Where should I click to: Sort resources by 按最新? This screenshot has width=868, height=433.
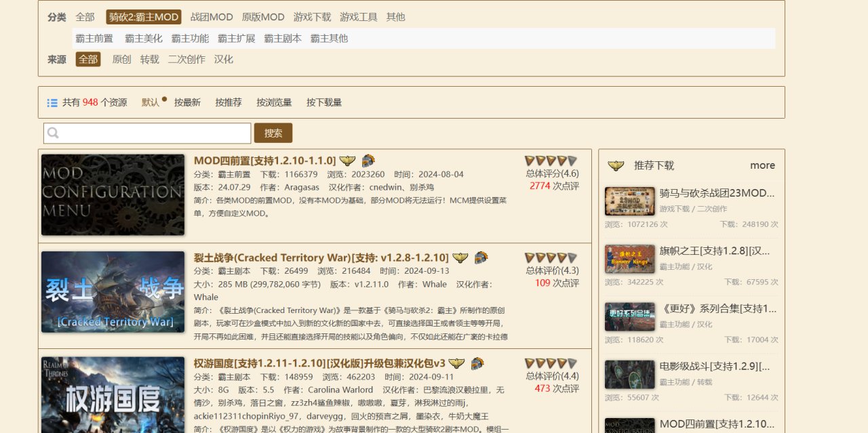pyautogui.click(x=187, y=102)
